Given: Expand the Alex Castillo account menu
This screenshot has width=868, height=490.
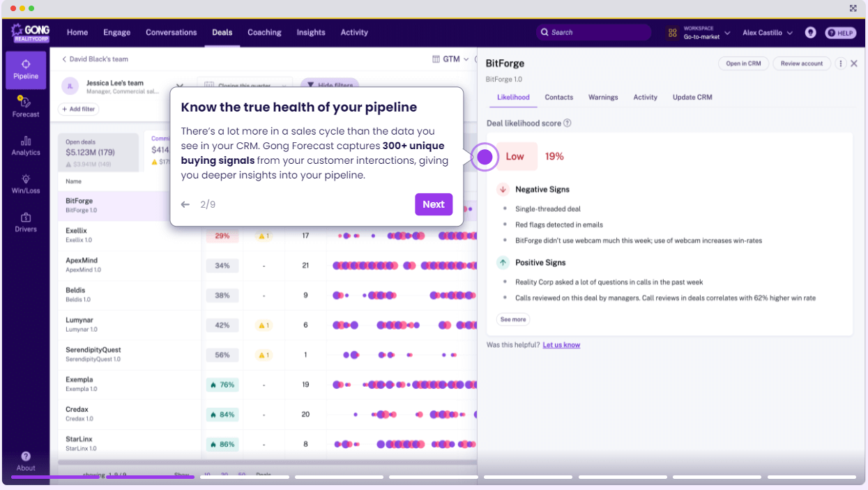Looking at the screenshot, I should coord(767,32).
